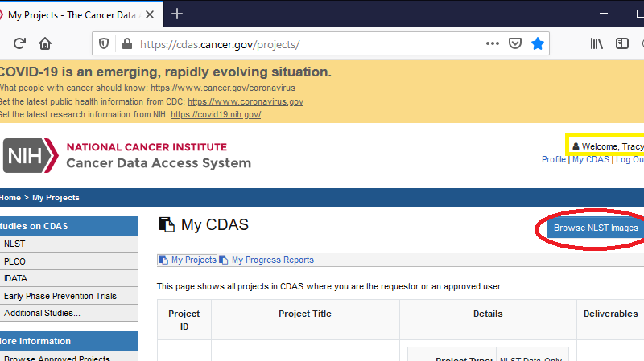Open Firefox library icon
Image resolution: width=644 pixels, height=361 pixels.
(597, 43)
